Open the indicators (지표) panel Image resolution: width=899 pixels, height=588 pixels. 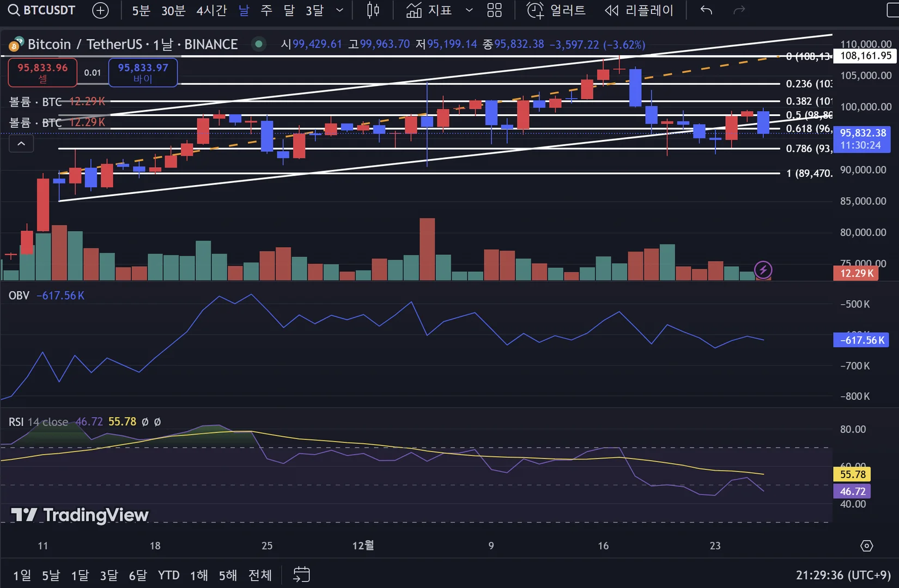(429, 10)
